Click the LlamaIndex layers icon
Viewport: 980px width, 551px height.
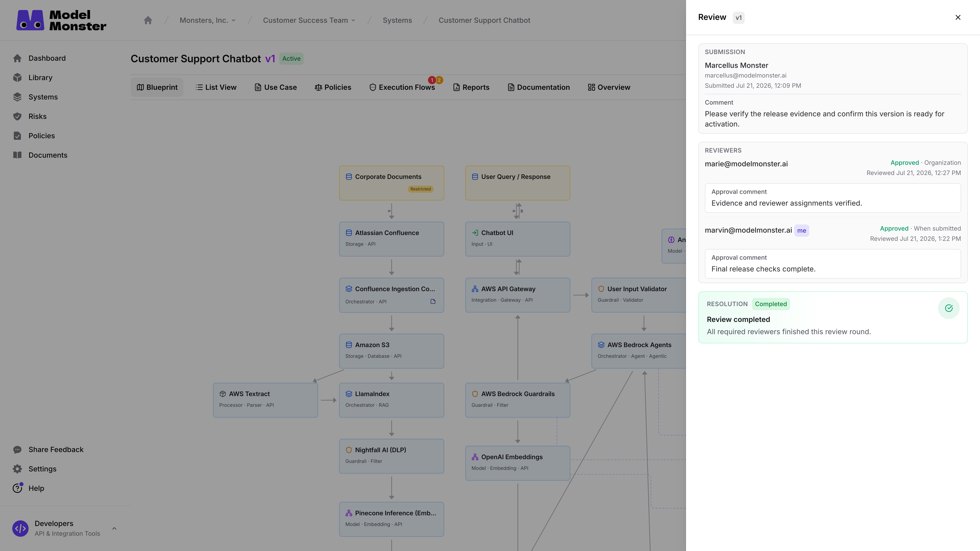click(x=349, y=394)
